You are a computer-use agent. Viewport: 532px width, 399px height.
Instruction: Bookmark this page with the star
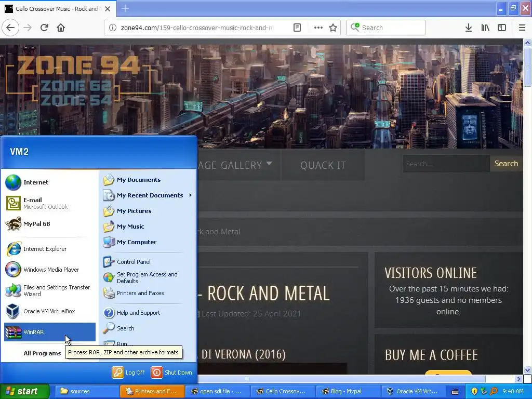coord(333,28)
